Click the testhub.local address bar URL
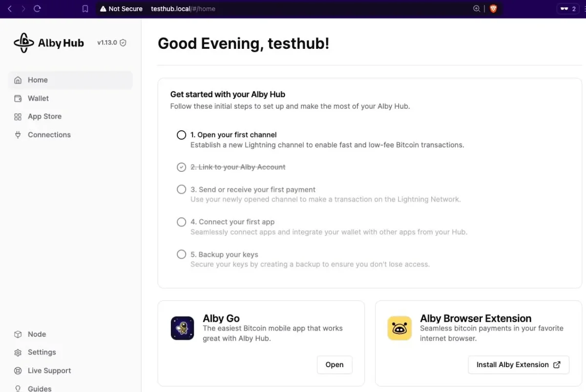 click(183, 9)
